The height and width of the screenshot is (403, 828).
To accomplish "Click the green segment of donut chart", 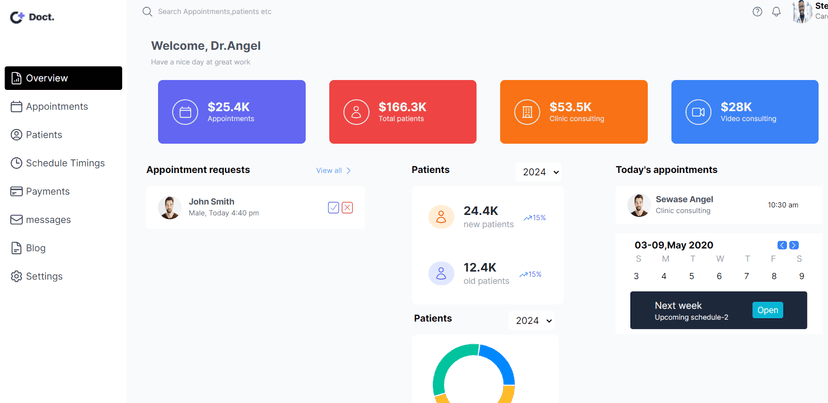I will (449, 360).
